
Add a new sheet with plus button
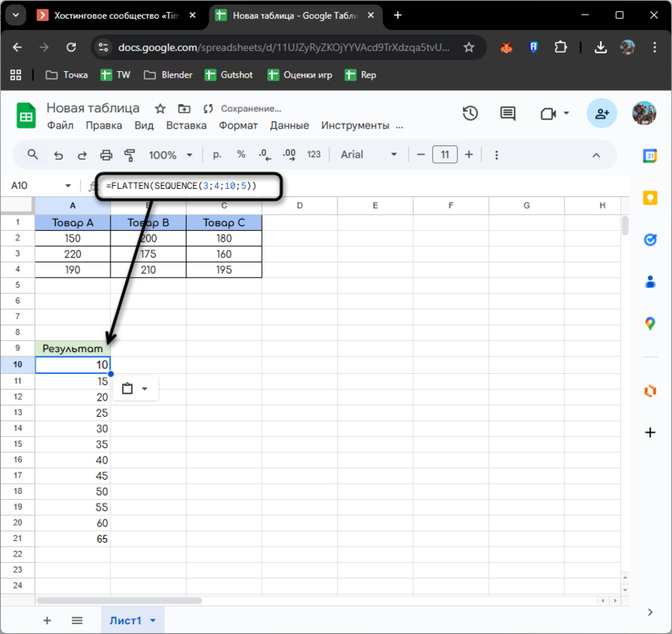pyautogui.click(x=47, y=620)
